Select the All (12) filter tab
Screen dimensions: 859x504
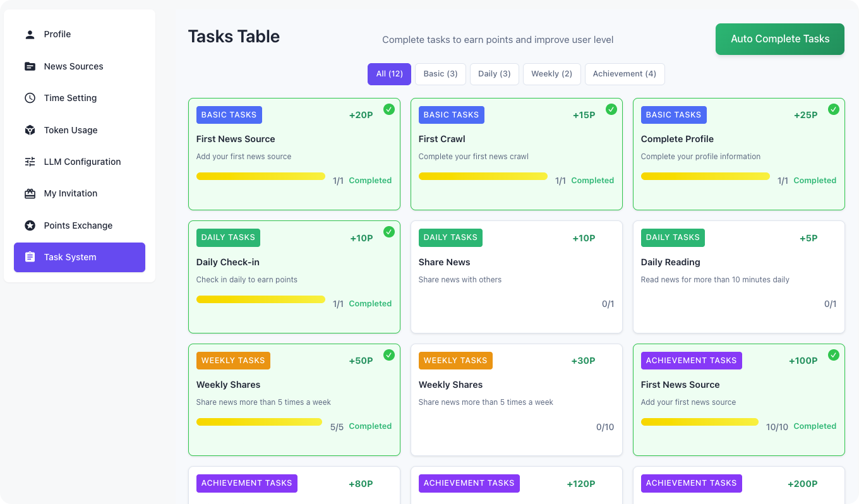tap(389, 74)
